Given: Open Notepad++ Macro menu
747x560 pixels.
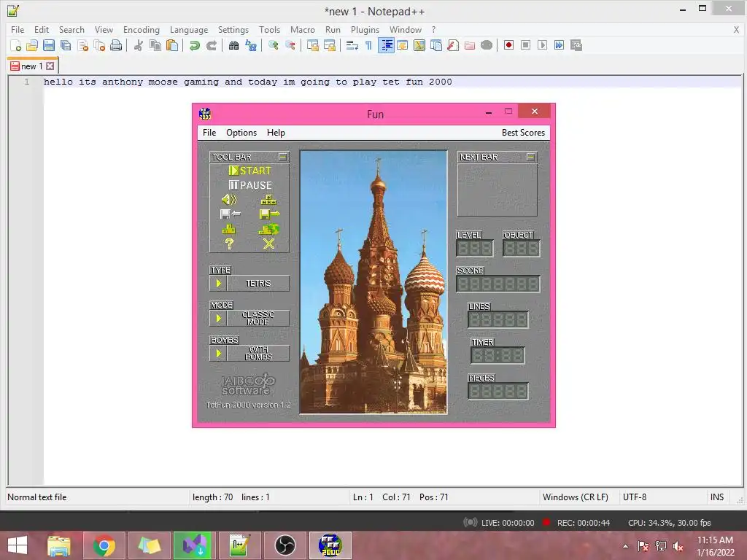Looking at the screenshot, I should [x=303, y=29].
